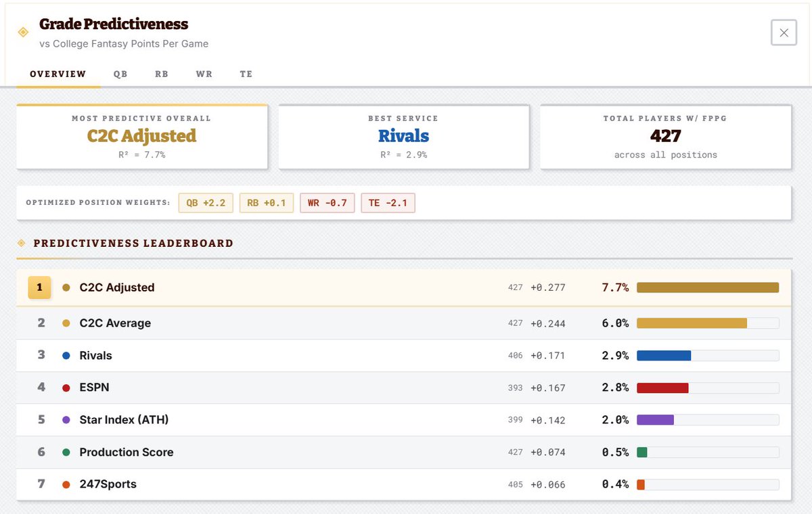
Task: Click the +0.171 correlation value
Action: (x=547, y=356)
